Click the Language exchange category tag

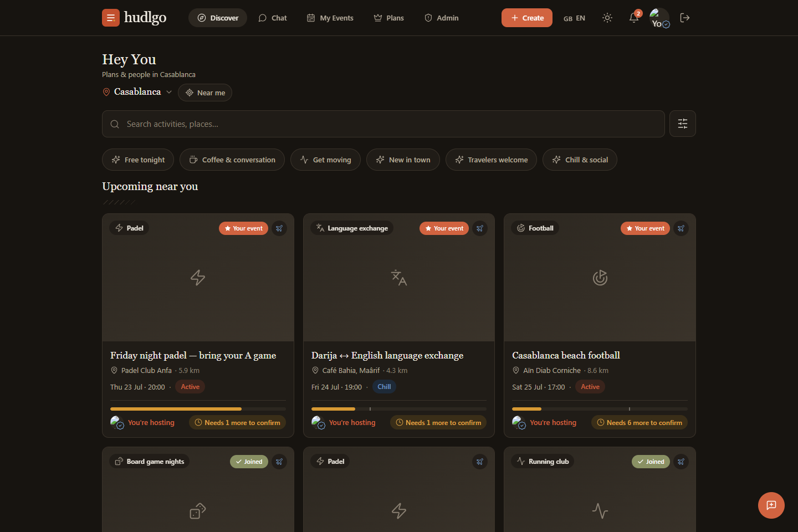[x=352, y=228]
